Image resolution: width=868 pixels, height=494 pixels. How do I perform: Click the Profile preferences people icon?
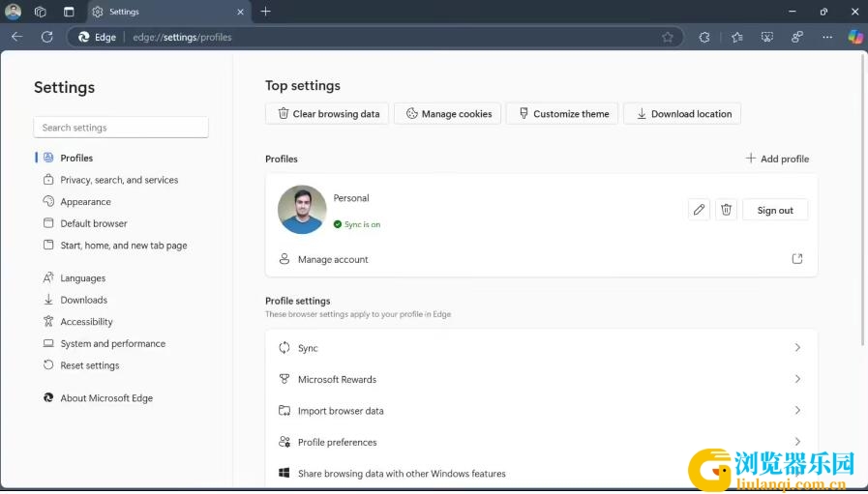pyautogui.click(x=284, y=442)
